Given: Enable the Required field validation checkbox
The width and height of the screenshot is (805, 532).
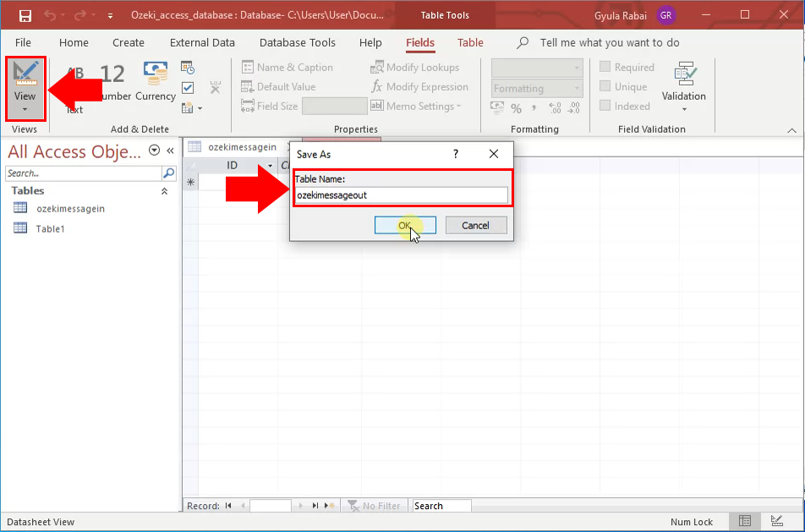Looking at the screenshot, I should pyautogui.click(x=605, y=67).
